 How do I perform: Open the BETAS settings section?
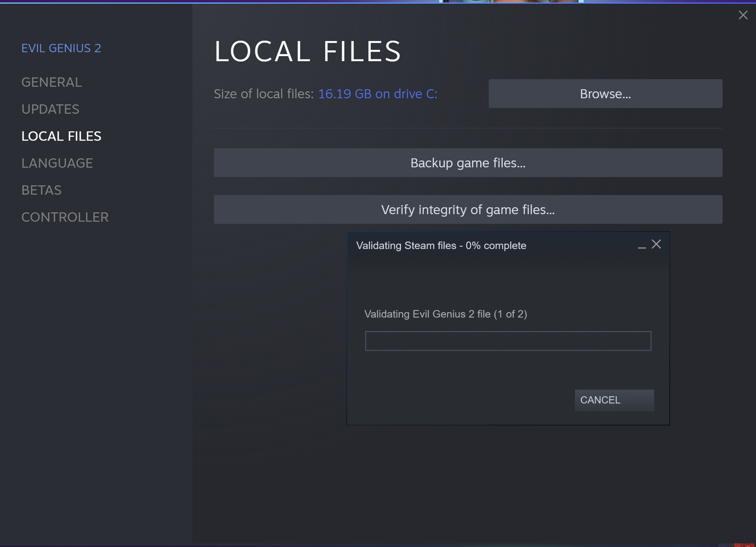41,189
